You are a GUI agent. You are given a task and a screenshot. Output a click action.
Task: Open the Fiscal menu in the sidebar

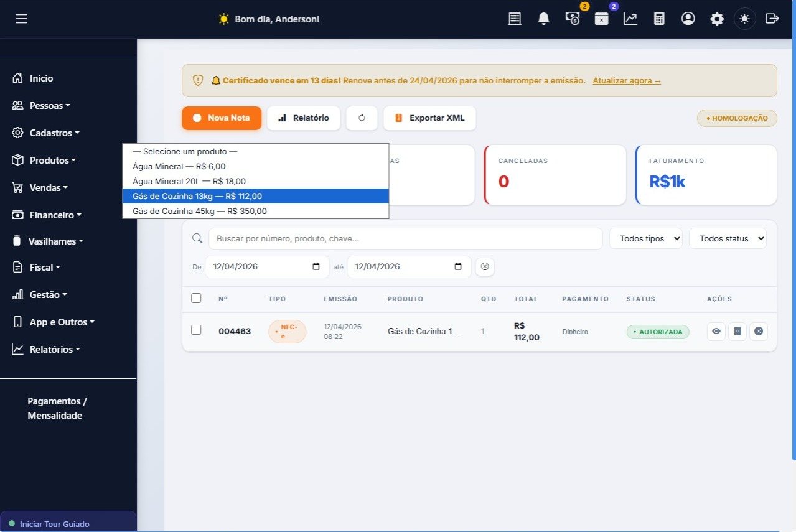[42, 267]
